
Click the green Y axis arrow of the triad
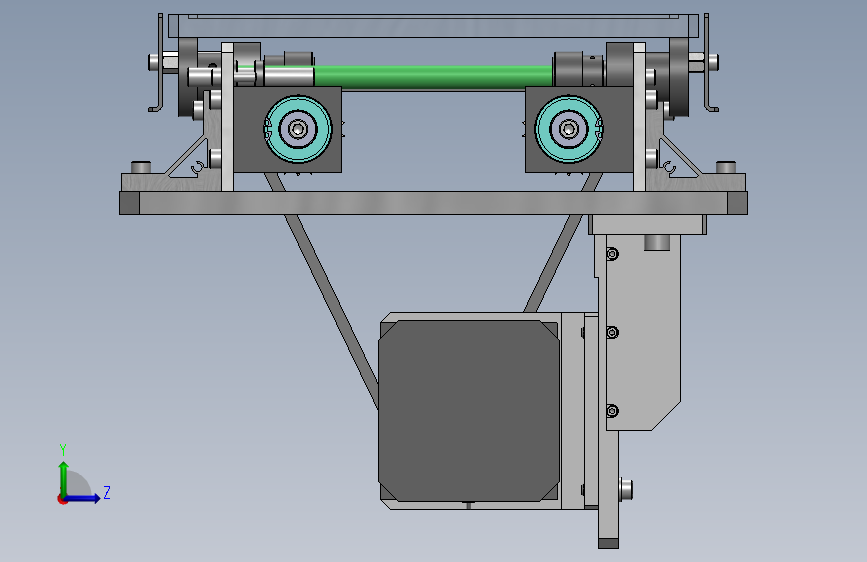[64, 478]
